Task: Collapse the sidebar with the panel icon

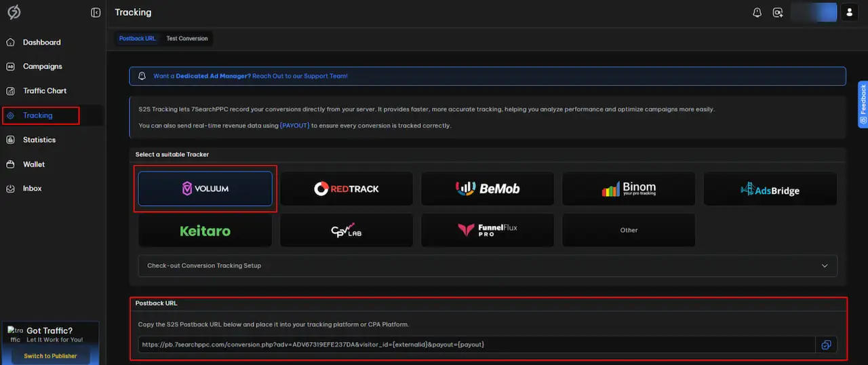Action: point(96,13)
